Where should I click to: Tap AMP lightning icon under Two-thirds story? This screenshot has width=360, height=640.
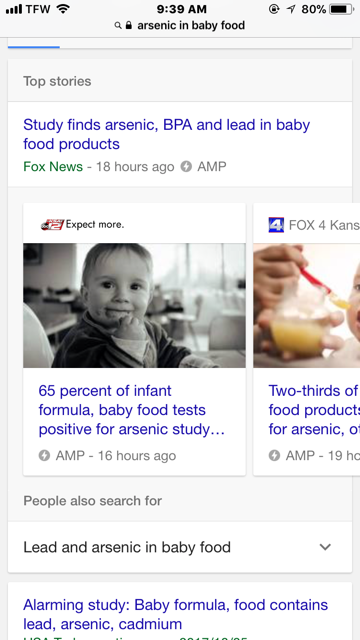[274, 456]
